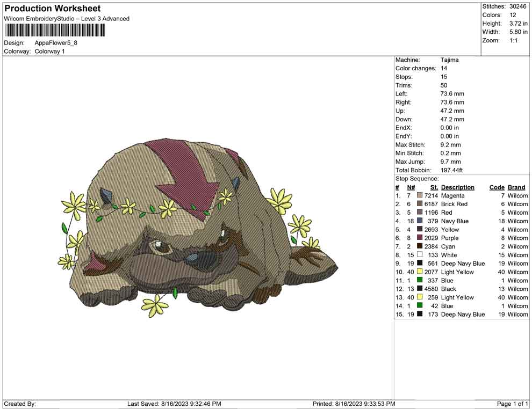The width and height of the screenshot is (532, 409).
Task: Select the zoom value "1:1"
Action: coord(513,40)
